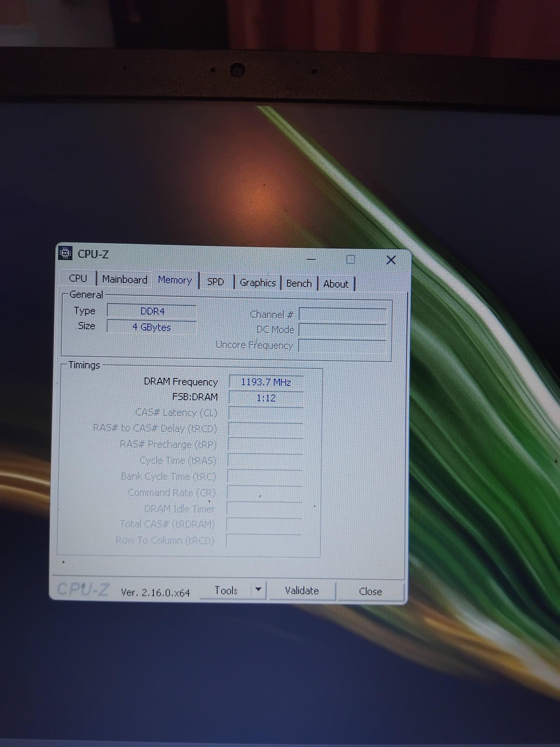Screen dimensions: 560x747
Task: Click the 'General' group label
Action: pos(86,294)
